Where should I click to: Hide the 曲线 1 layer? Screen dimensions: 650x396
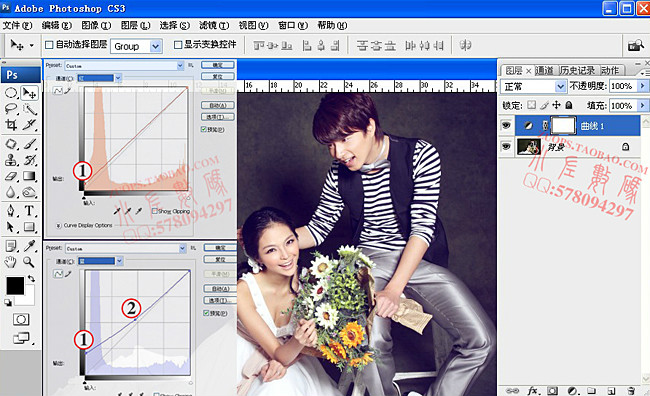pos(506,125)
